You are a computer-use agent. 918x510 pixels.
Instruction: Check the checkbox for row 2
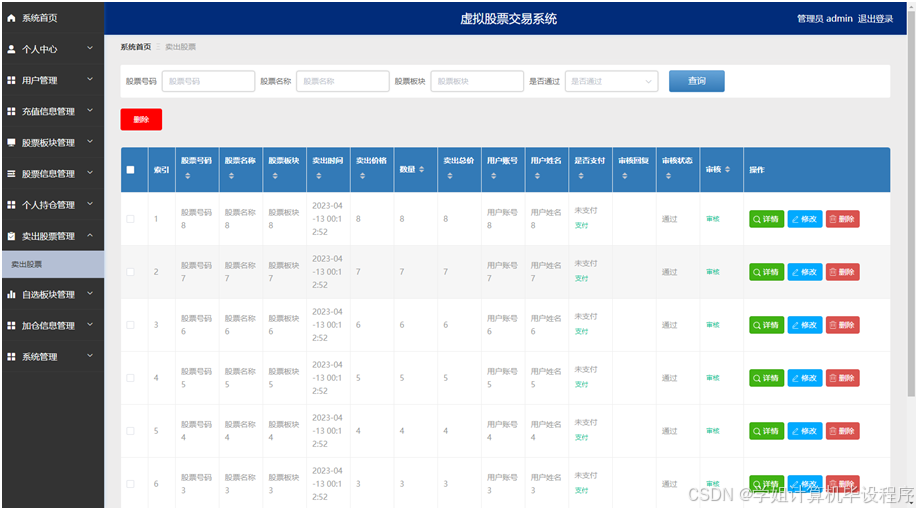pos(131,272)
